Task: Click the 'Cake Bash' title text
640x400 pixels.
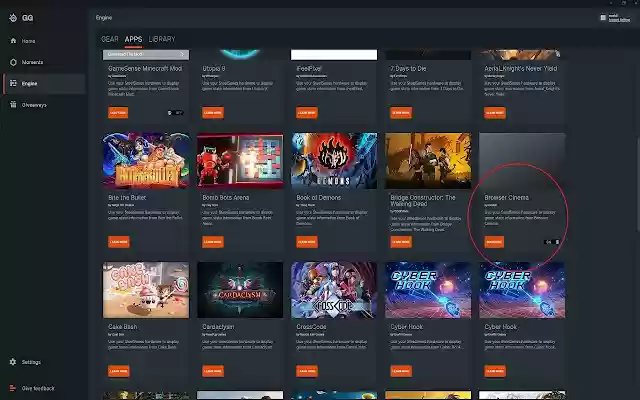Action: tap(122, 327)
